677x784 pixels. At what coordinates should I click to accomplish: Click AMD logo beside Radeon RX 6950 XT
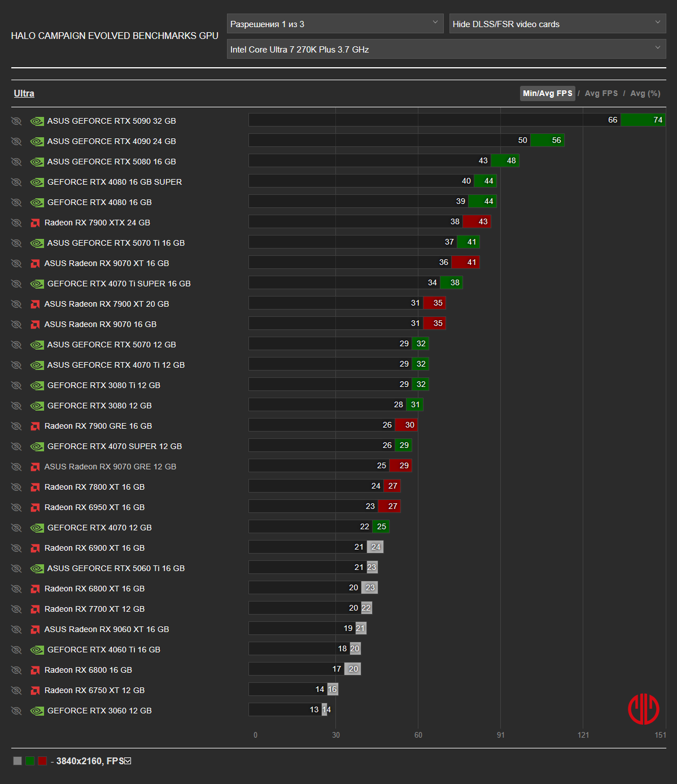pyautogui.click(x=35, y=507)
